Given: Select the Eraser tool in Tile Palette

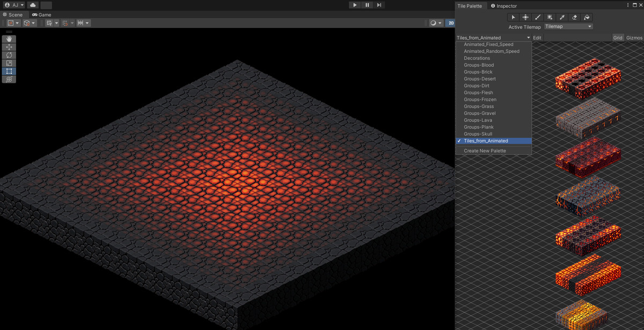Looking at the screenshot, I should click(x=575, y=17).
